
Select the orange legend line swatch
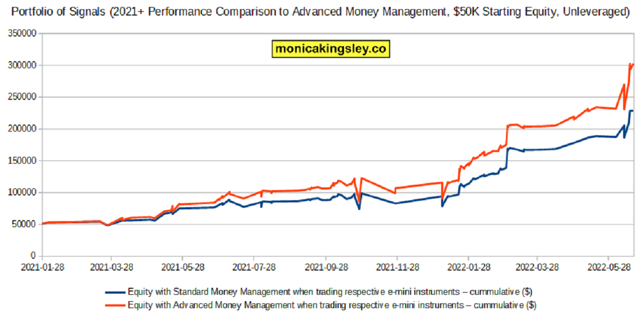115,305
